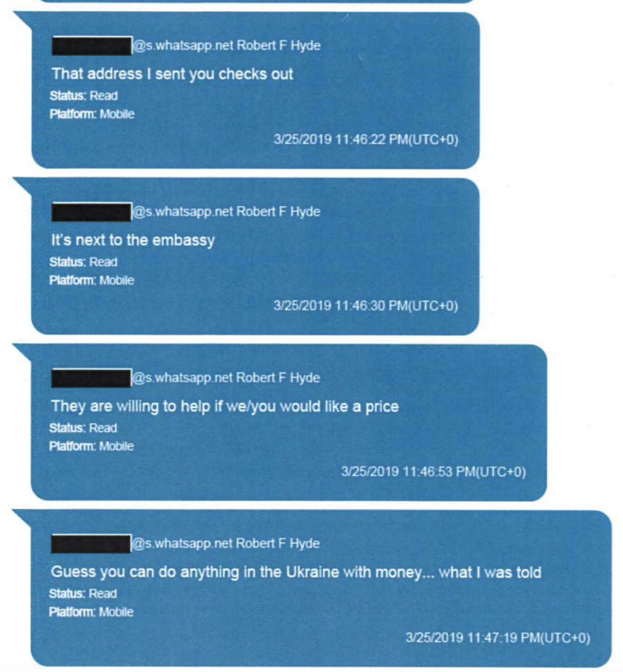Click the message "That address I sent you checks out"
Image resolution: width=623 pixels, height=672 pixels.
point(172,74)
